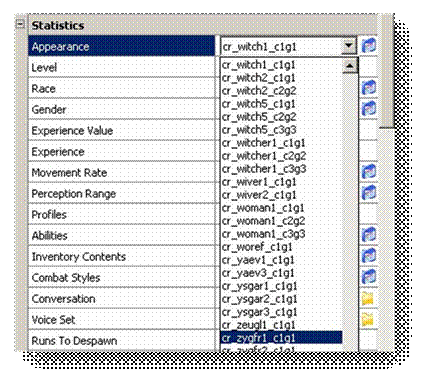The width and height of the screenshot is (429, 385).
Task: Click the browse icon in the Race row
Action: pyautogui.click(x=369, y=88)
